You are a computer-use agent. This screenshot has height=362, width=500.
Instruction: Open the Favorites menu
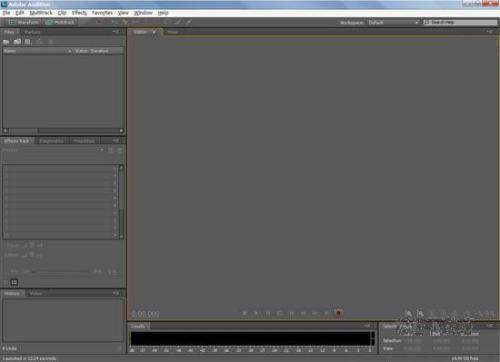102,13
